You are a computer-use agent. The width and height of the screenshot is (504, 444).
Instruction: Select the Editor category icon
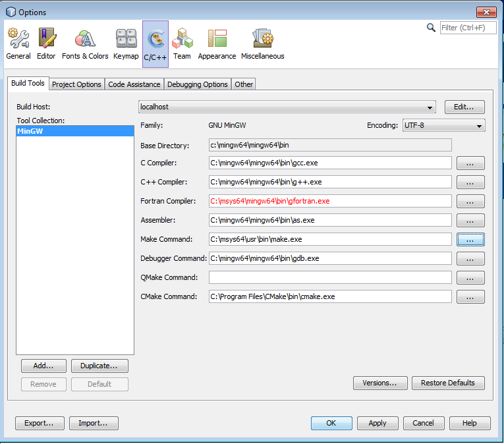(46, 44)
